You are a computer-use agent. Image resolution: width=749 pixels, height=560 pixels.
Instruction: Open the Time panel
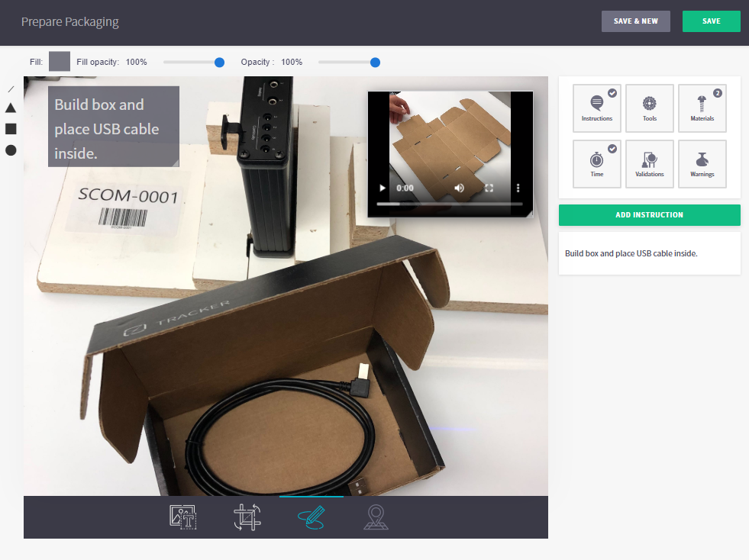(596, 163)
